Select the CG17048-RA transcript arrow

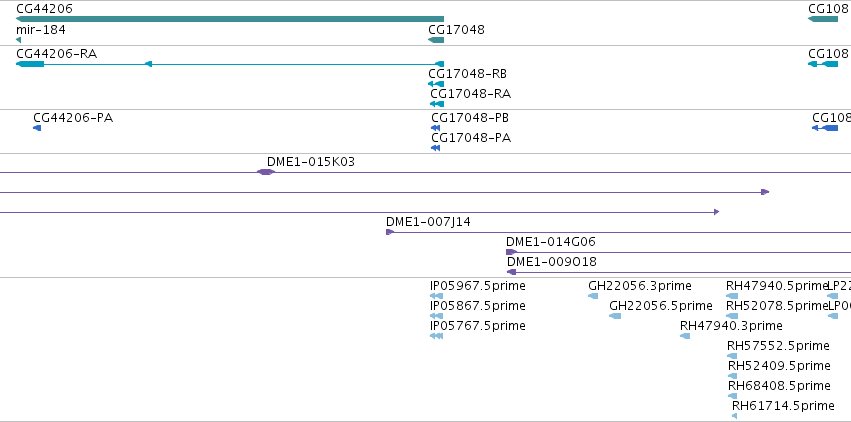click(437, 104)
